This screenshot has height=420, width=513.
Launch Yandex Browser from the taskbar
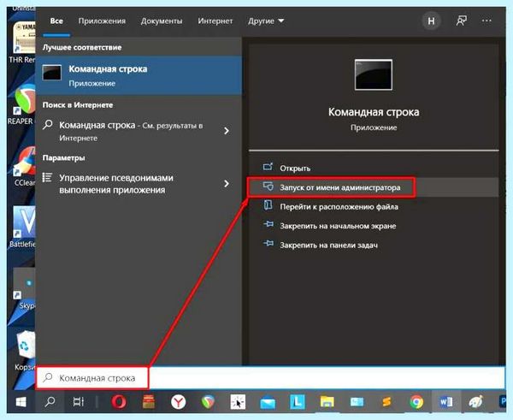tap(178, 402)
